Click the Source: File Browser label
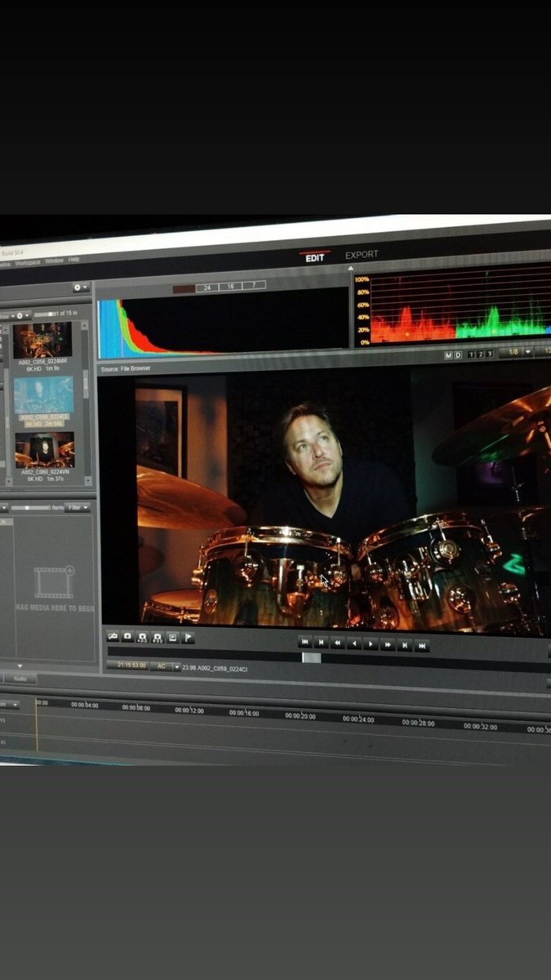The width and height of the screenshot is (551, 980). (x=126, y=368)
